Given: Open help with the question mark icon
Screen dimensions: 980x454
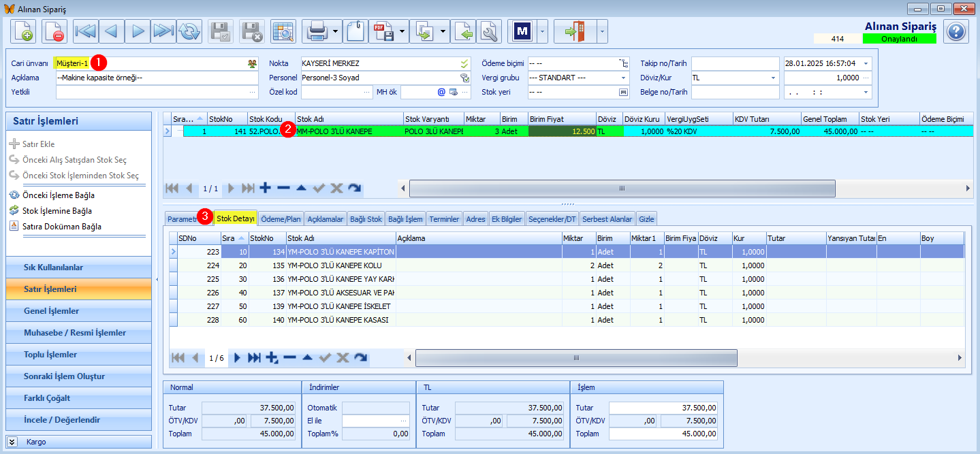Looking at the screenshot, I should pos(956,31).
